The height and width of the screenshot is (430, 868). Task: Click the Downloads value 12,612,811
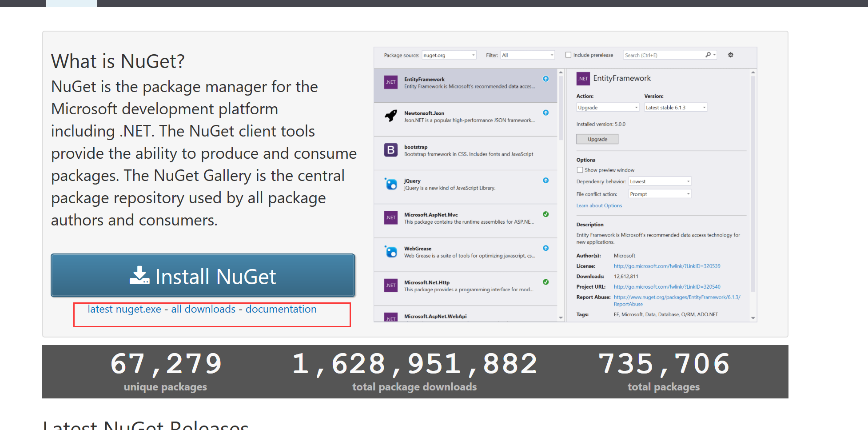(626, 277)
